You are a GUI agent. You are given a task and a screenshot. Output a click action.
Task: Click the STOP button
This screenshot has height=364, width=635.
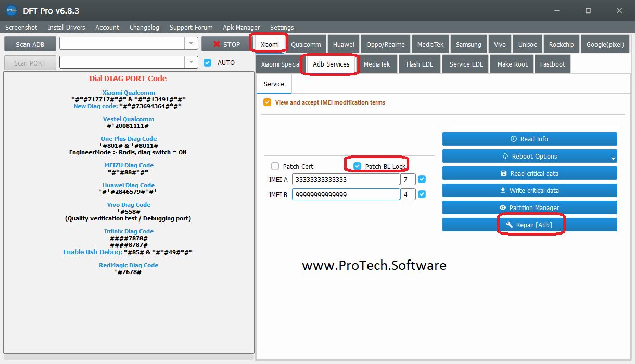(x=226, y=44)
